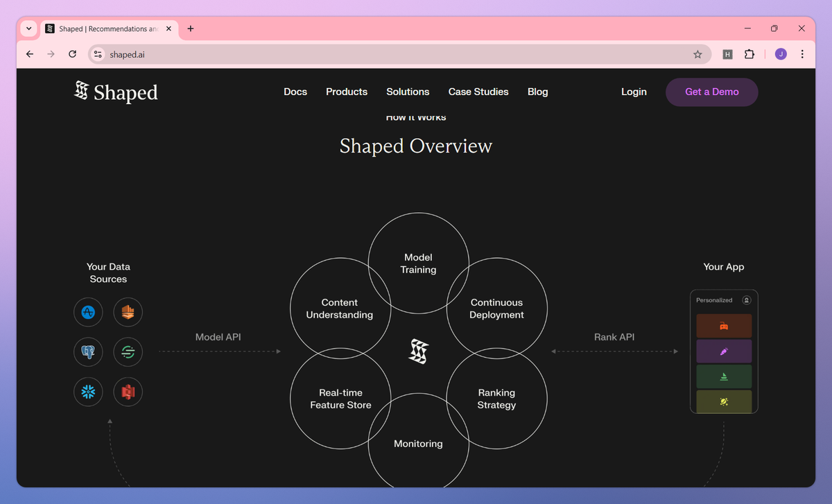The height and width of the screenshot is (504, 832).
Task: Click the profile avatar icon in the Personalized card
Action: [747, 300]
